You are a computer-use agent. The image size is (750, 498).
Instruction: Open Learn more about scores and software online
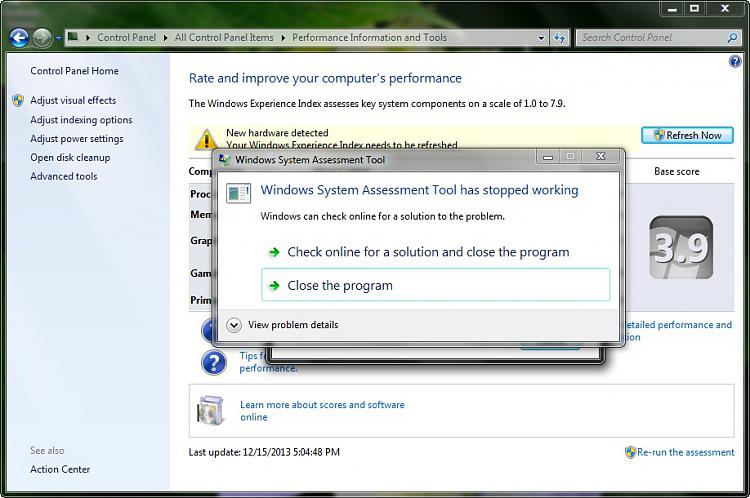pyautogui.click(x=322, y=411)
